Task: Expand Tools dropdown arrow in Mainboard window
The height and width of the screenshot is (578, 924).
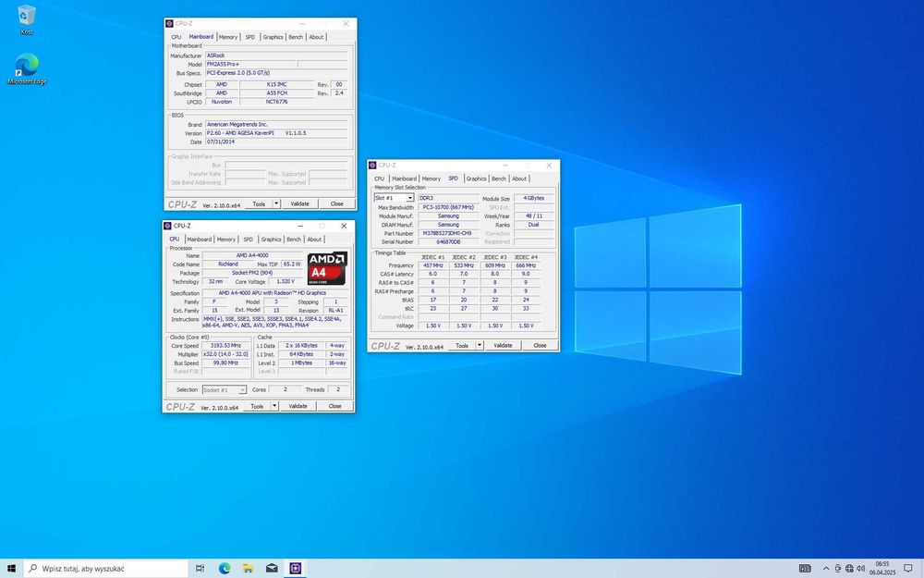Action: point(276,204)
